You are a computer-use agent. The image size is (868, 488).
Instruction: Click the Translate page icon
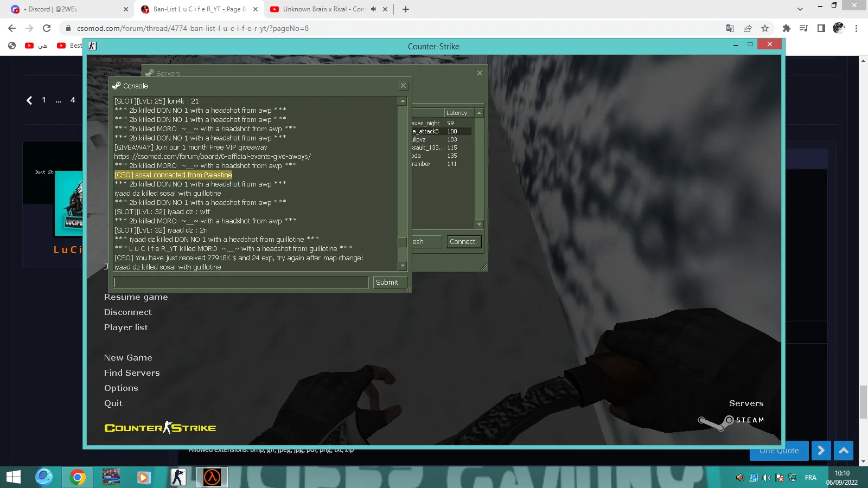(730, 28)
